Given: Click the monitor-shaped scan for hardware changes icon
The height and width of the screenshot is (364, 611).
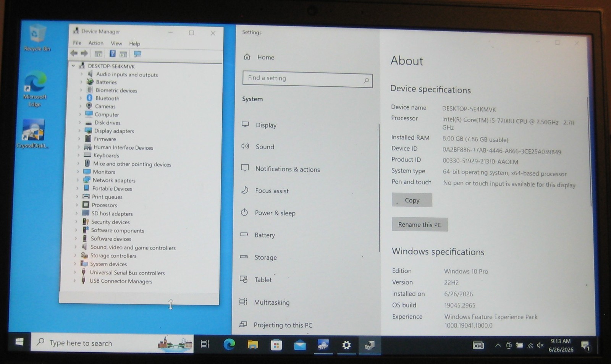Looking at the screenshot, I should 137,54.
